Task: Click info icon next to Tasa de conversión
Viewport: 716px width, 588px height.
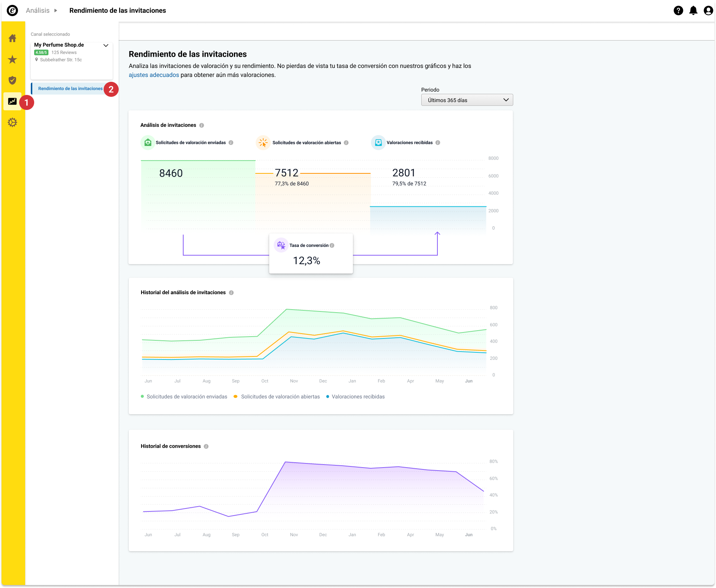Action: click(x=332, y=245)
